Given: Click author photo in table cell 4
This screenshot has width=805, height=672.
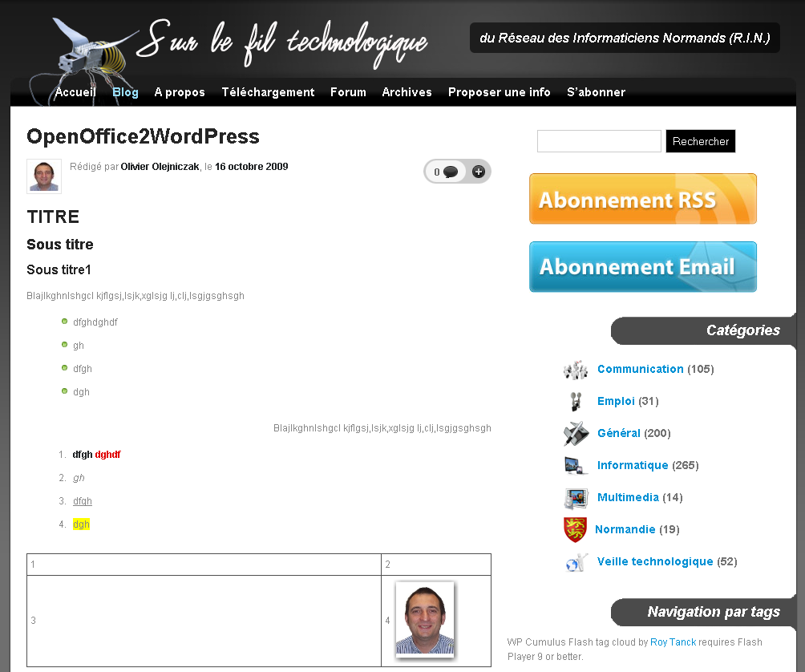Looking at the screenshot, I should coord(425,620).
